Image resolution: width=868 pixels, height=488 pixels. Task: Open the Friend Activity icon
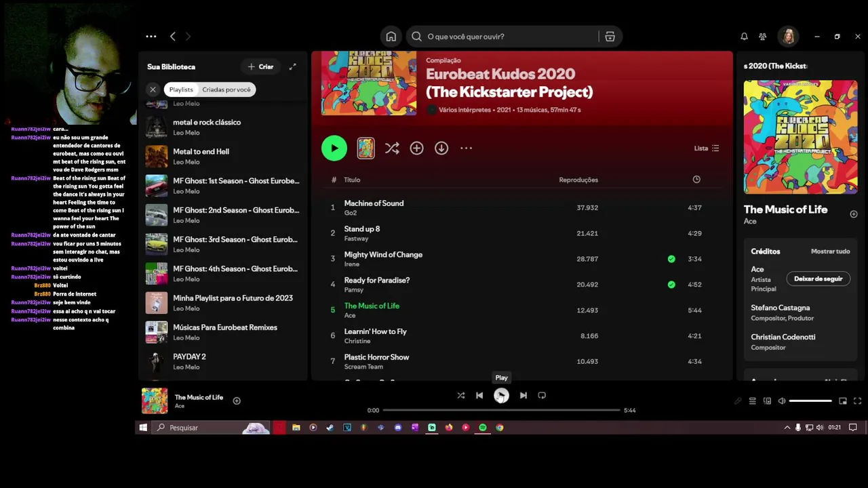point(763,37)
